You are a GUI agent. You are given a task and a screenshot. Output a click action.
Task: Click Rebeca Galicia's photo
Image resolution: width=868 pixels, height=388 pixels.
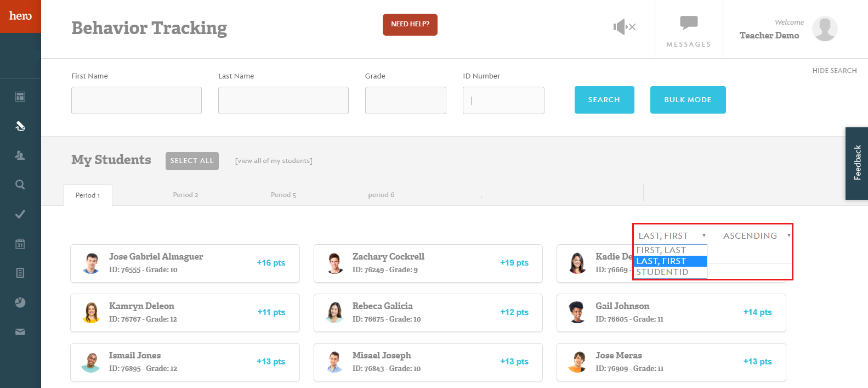(334, 313)
